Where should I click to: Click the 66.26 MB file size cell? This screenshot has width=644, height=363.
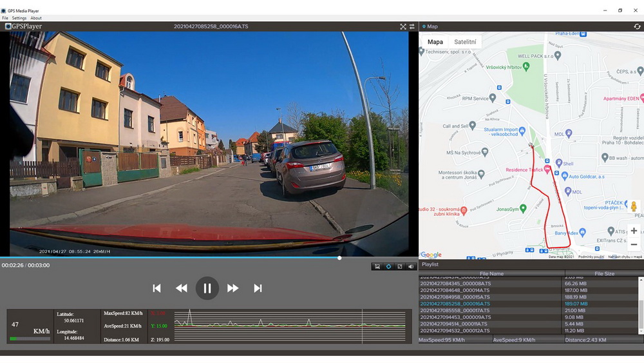pyautogui.click(x=575, y=284)
